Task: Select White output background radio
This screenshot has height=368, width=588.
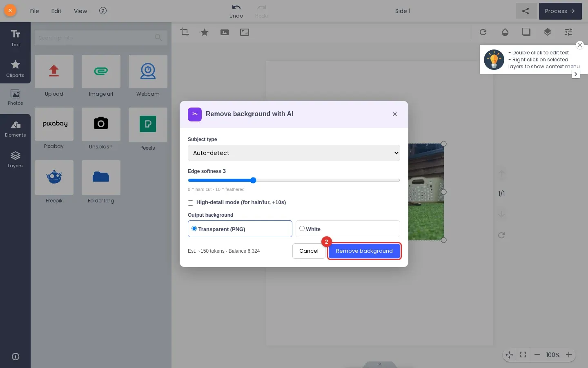Action: coord(302,229)
